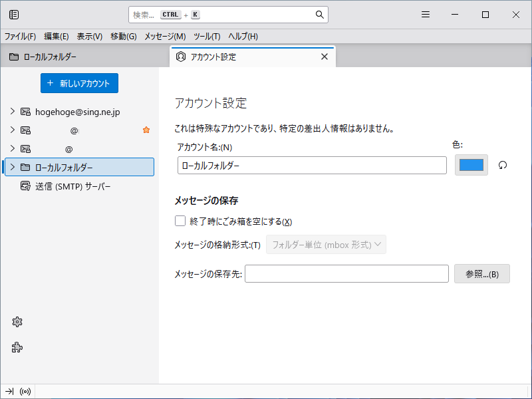
Task: Click the collapse arrow in status bar
Action: tap(9, 392)
